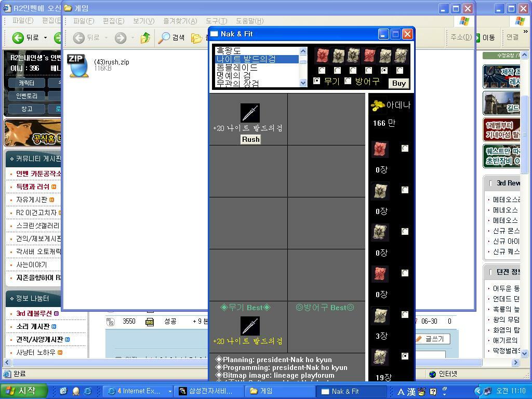Image resolution: width=532 pixels, height=399 pixels.
Task: Click the weapon list scroll-down arrow
Action: (303, 83)
